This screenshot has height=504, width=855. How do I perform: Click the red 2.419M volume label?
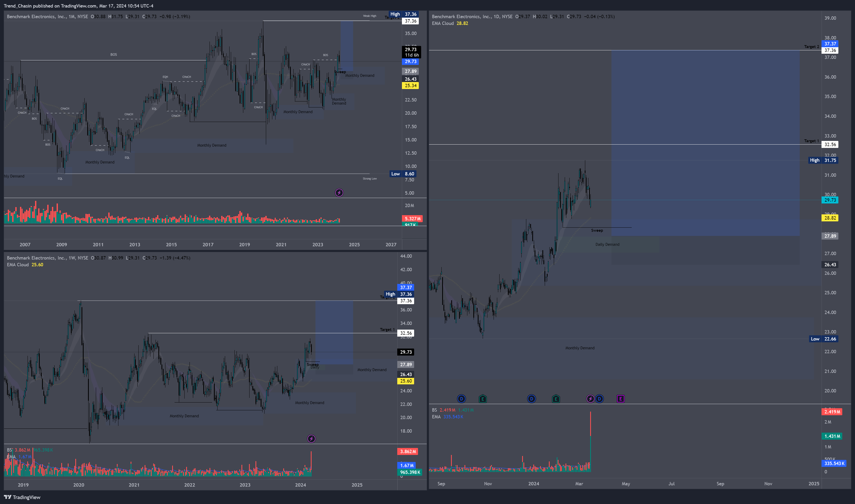pos(832,412)
